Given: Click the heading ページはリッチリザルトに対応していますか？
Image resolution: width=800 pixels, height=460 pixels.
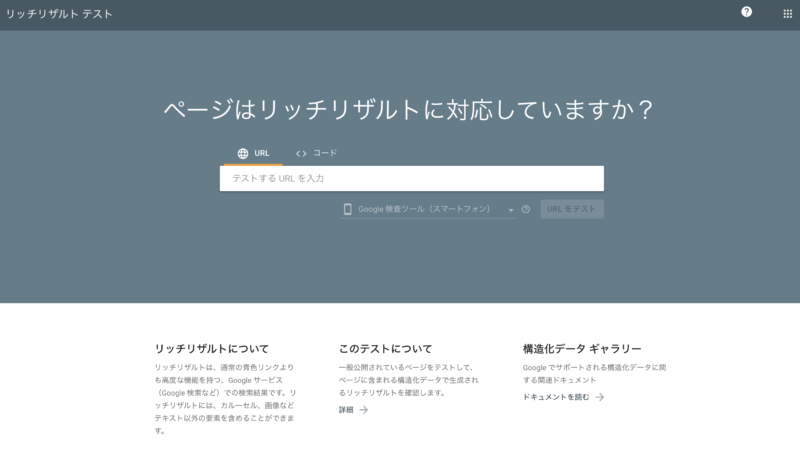Looking at the screenshot, I should 408,109.
